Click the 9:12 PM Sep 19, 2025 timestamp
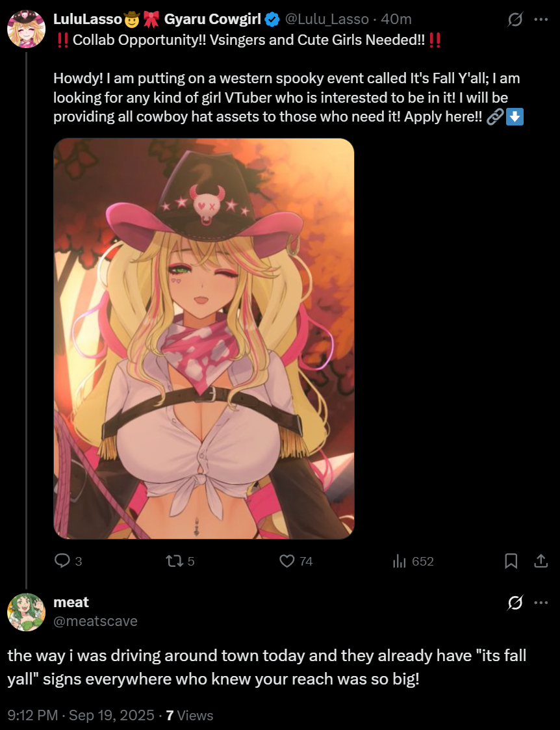The image size is (560, 730). point(81,715)
